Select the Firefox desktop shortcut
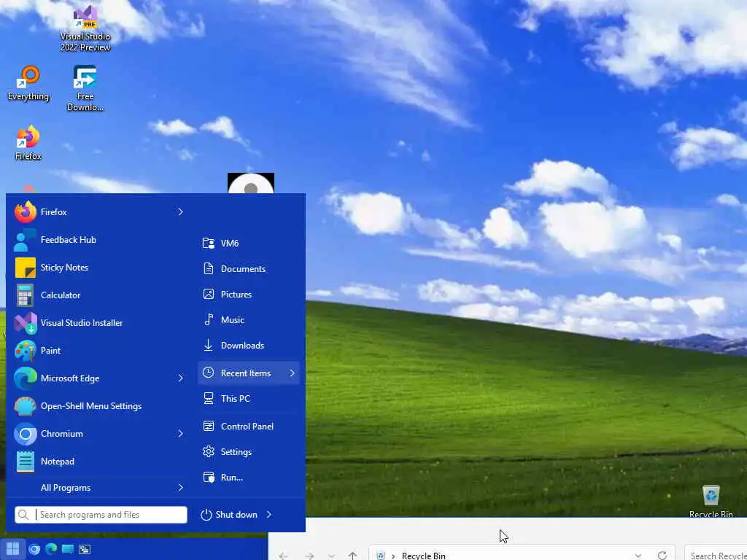 click(x=28, y=143)
